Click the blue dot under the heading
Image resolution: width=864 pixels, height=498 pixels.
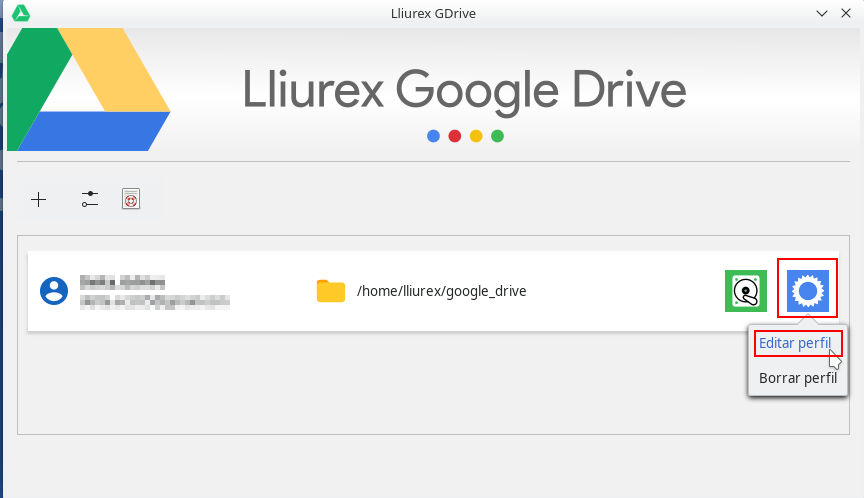pyautogui.click(x=433, y=136)
